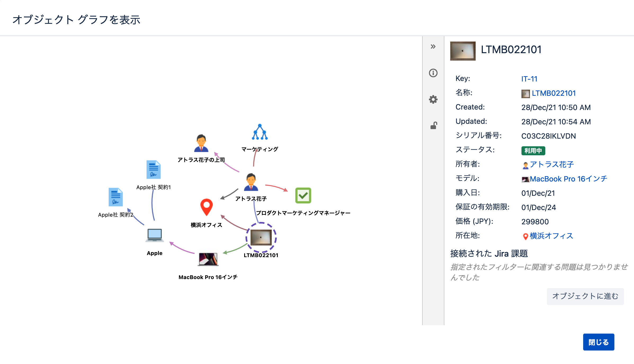Open the MacBook Pro 16インチ model link
Image resolution: width=634 pixels, height=364 pixels.
coord(569,179)
